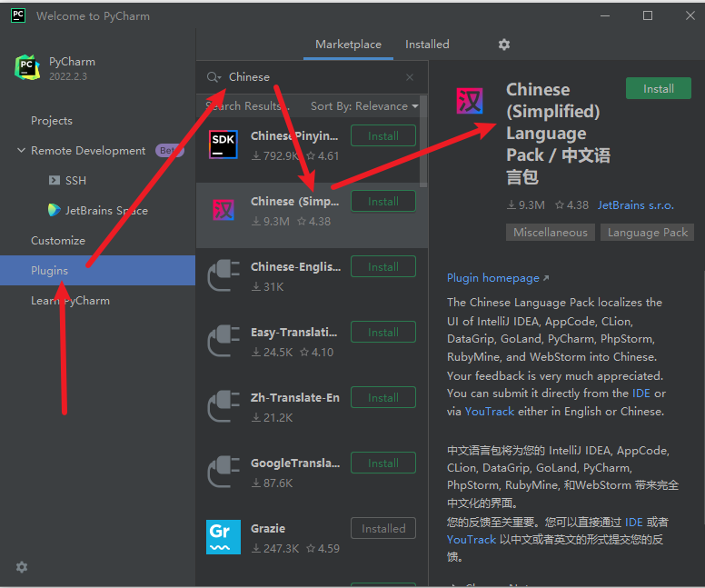Viewport: 705px width, 588px height.
Task: Click green Install button in details pane
Action: click(659, 89)
